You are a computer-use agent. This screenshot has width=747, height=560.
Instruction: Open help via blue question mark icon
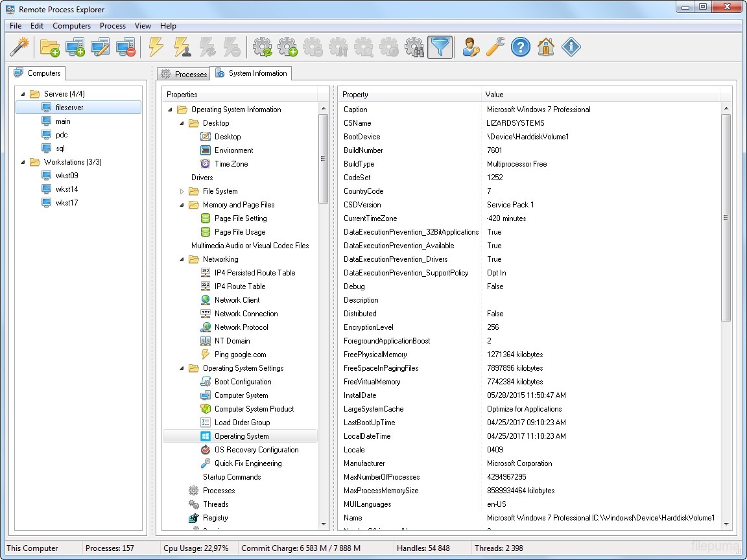point(520,47)
